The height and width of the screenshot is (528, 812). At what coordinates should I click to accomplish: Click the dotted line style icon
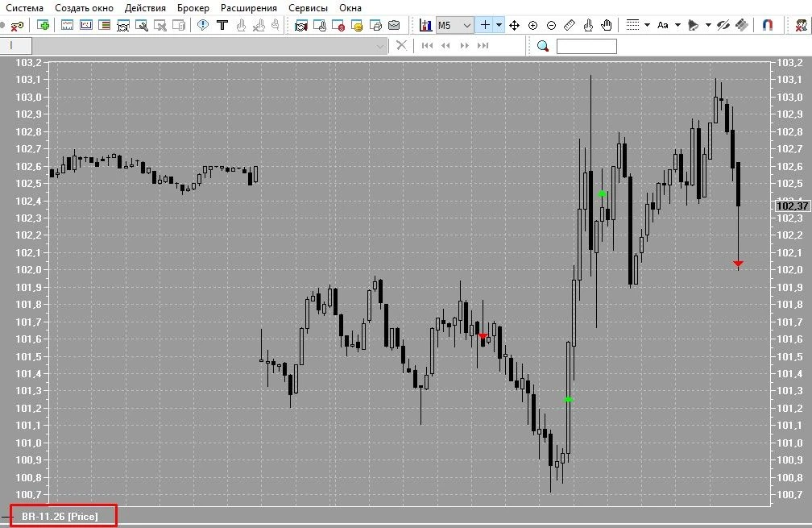tap(632, 25)
